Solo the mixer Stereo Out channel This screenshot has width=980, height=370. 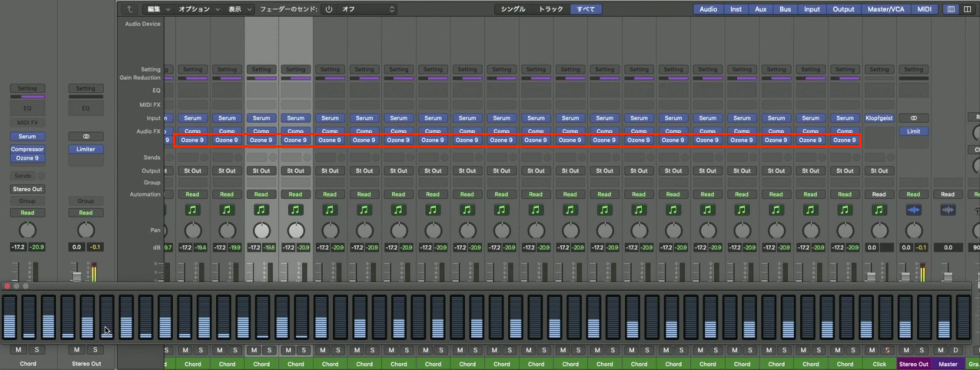[922, 350]
